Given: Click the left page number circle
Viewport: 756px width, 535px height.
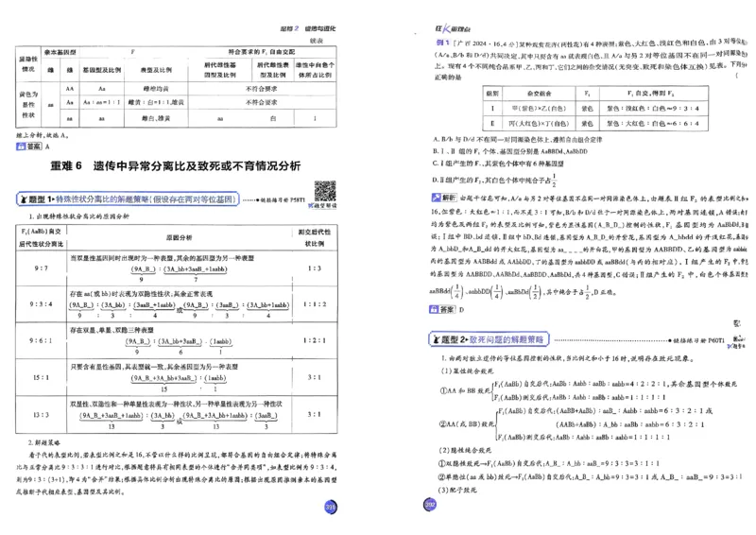Looking at the screenshot, I should 330,507.
